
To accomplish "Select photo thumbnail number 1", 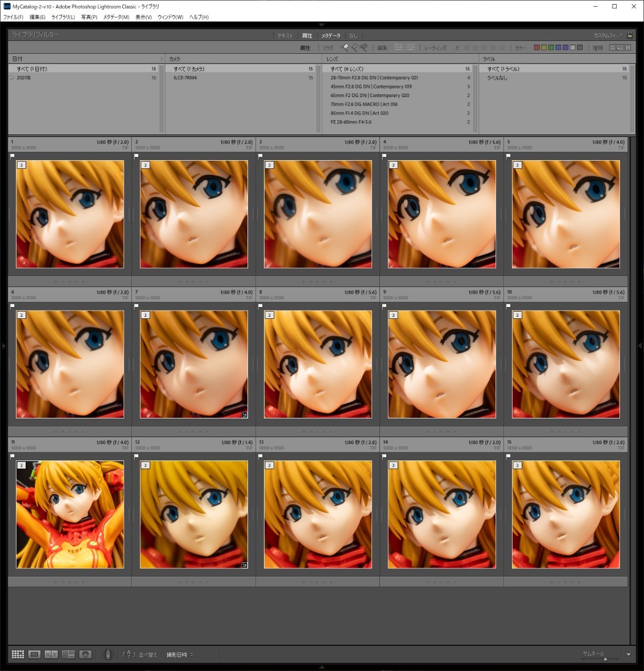I will click(x=70, y=214).
